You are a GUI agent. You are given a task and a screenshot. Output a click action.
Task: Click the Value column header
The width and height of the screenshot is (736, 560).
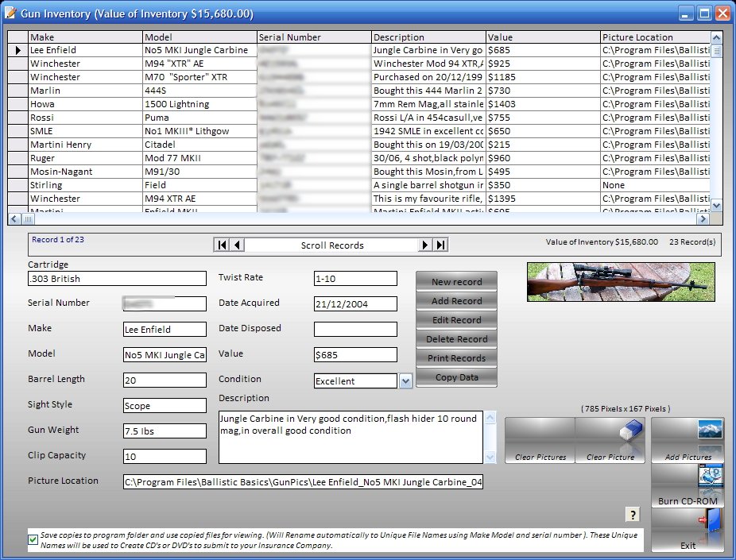pyautogui.click(x=542, y=37)
